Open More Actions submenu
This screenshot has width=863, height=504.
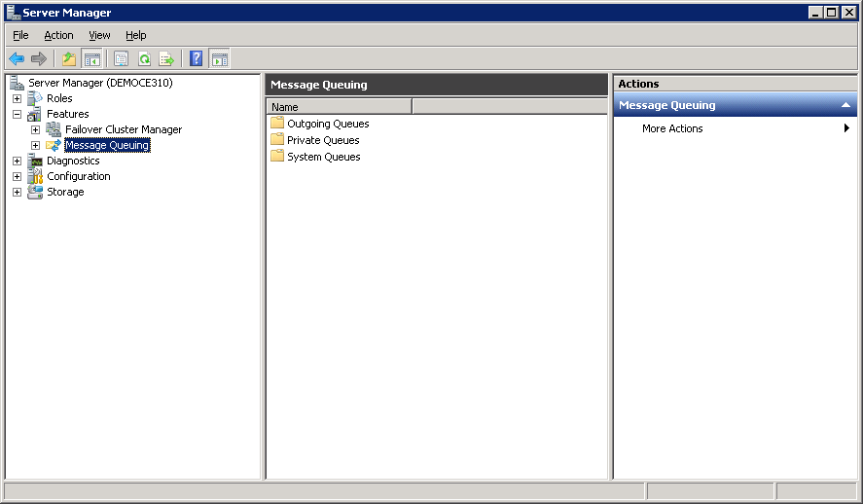click(x=672, y=128)
